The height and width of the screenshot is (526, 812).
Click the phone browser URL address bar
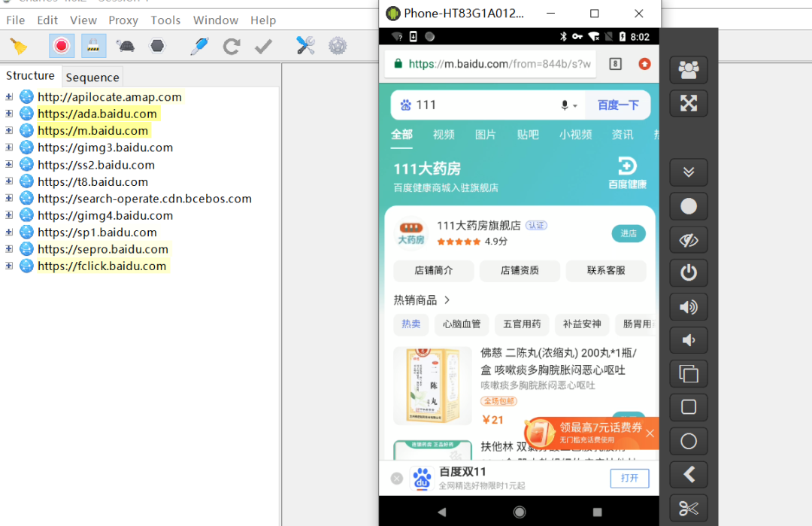pyautogui.click(x=490, y=64)
